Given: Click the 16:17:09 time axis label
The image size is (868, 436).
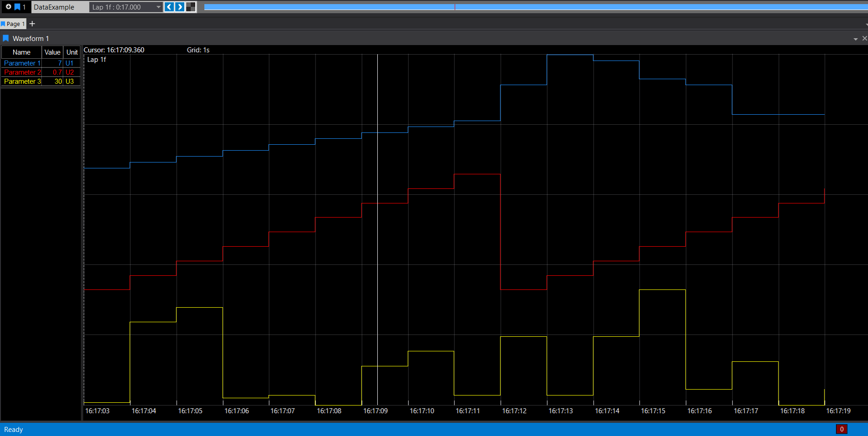Looking at the screenshot, I should pos(376,411).
